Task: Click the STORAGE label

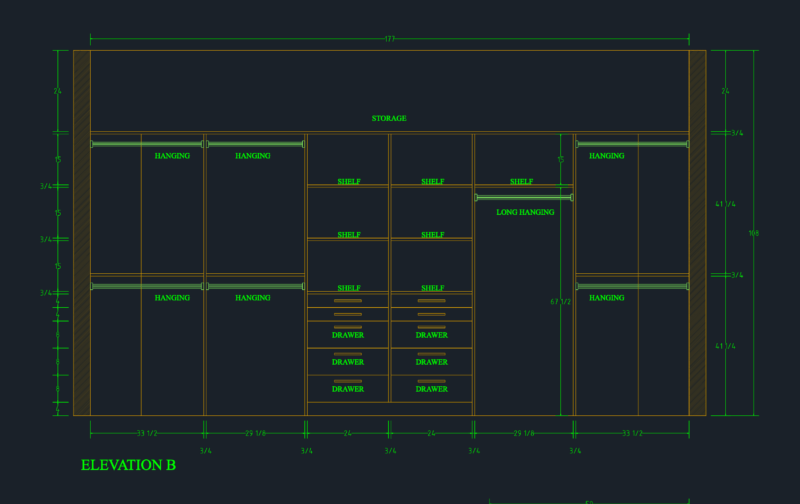Action: point(389,118)
